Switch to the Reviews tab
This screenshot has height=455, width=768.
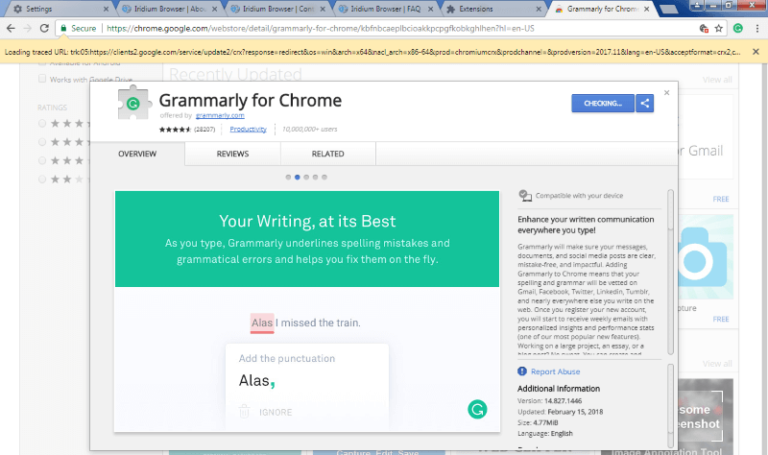[232, 154]
